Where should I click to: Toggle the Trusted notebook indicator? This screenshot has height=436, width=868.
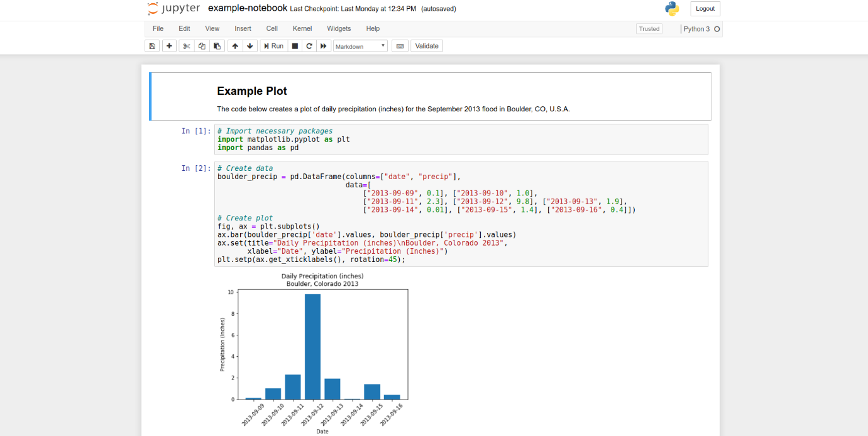[x=649, y=29]
